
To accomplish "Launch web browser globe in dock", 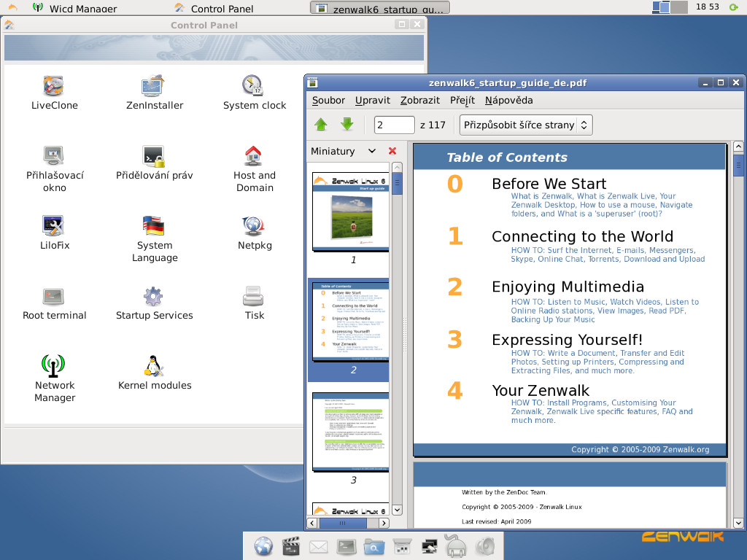I will tap(263, 547).
